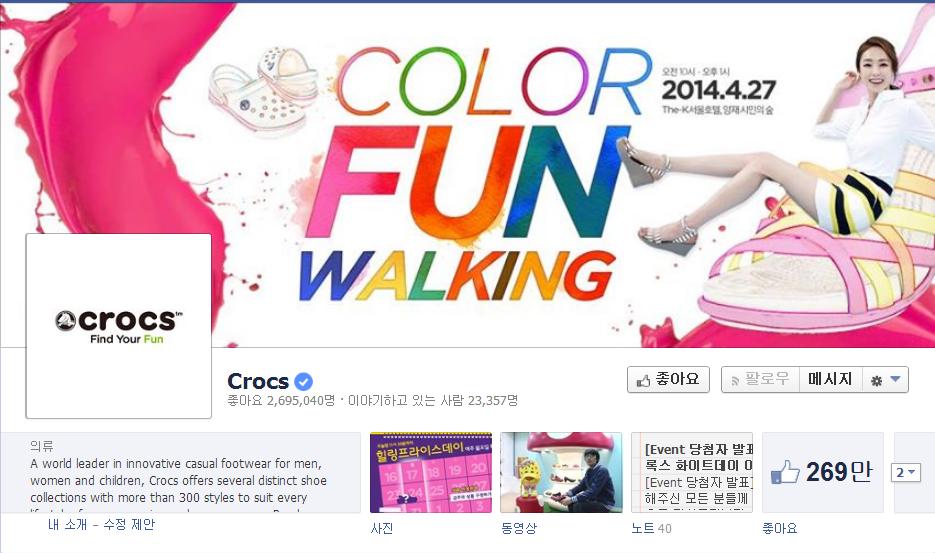Click the thumbs-up icon in 좋아요 button
The image size is (935, 553).
click(643, 381)
